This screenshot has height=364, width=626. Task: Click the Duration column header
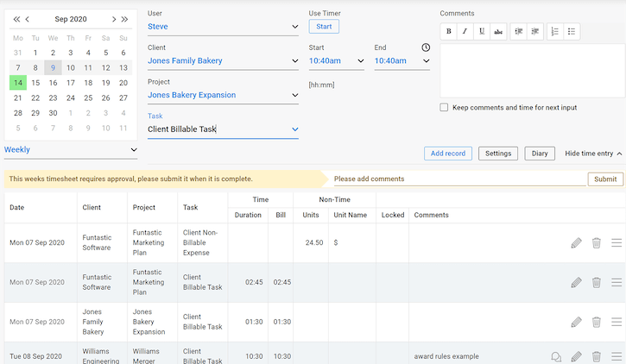click(x=248, y=215)
